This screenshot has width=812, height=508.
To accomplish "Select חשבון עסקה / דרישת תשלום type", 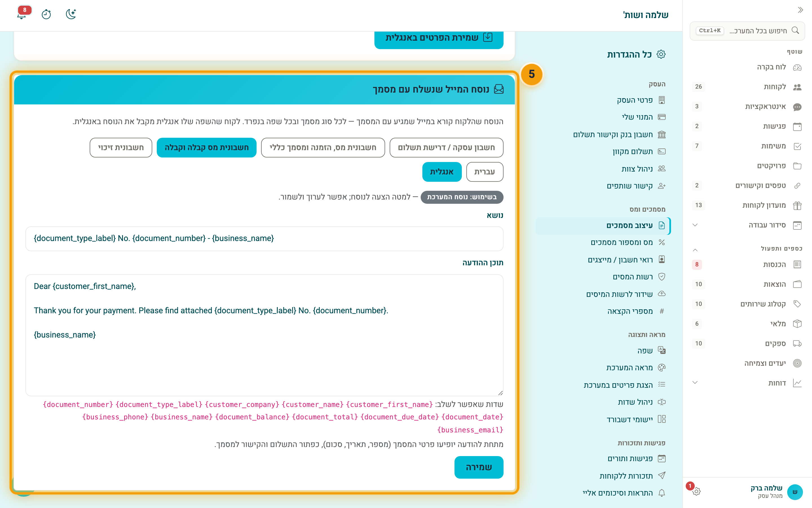I will click(446, 148).
